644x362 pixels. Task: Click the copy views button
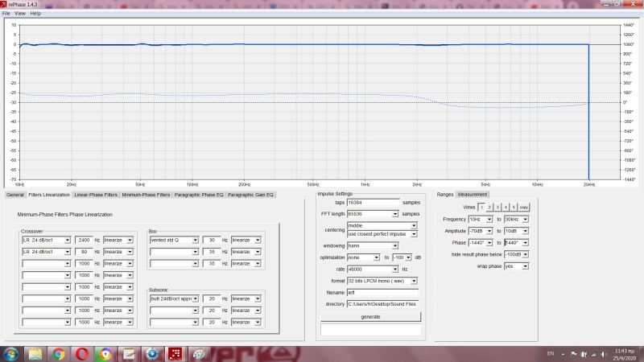(524, 207)
